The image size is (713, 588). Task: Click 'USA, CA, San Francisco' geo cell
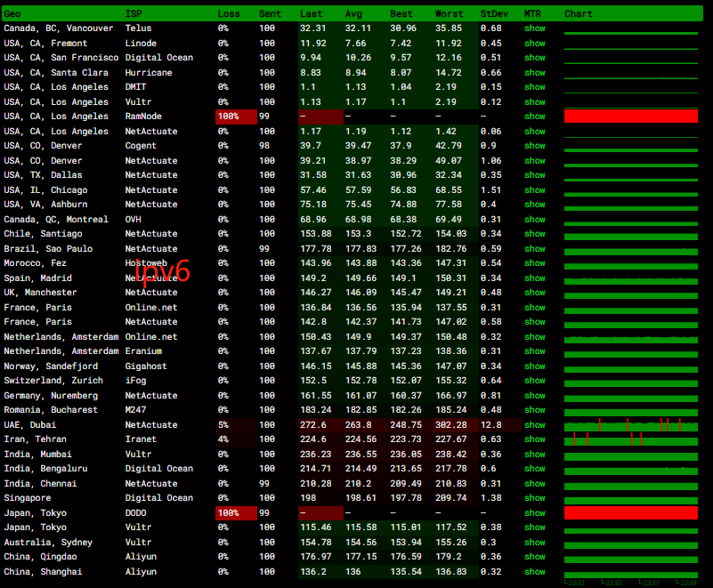pos(61,58)
